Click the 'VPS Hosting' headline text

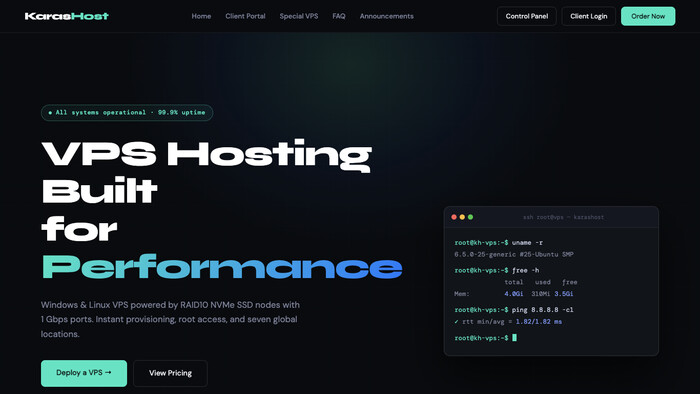[206, 154]
